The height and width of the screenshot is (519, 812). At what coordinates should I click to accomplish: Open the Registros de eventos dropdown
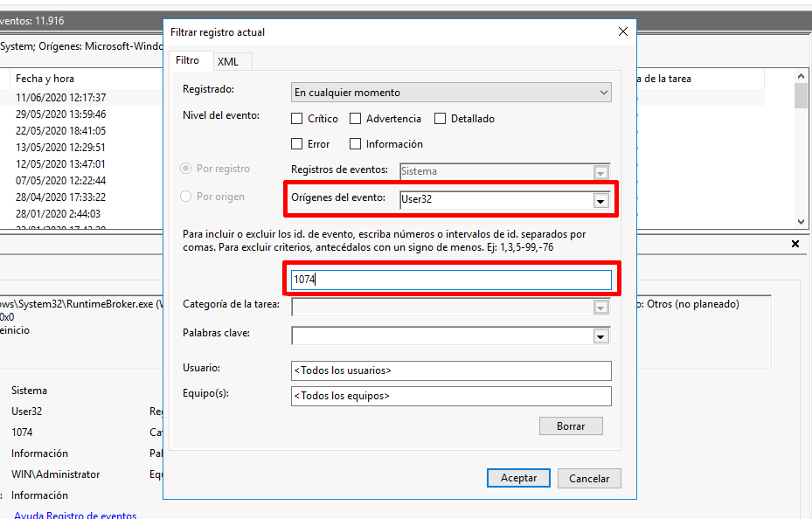click(x=600, y=171)
